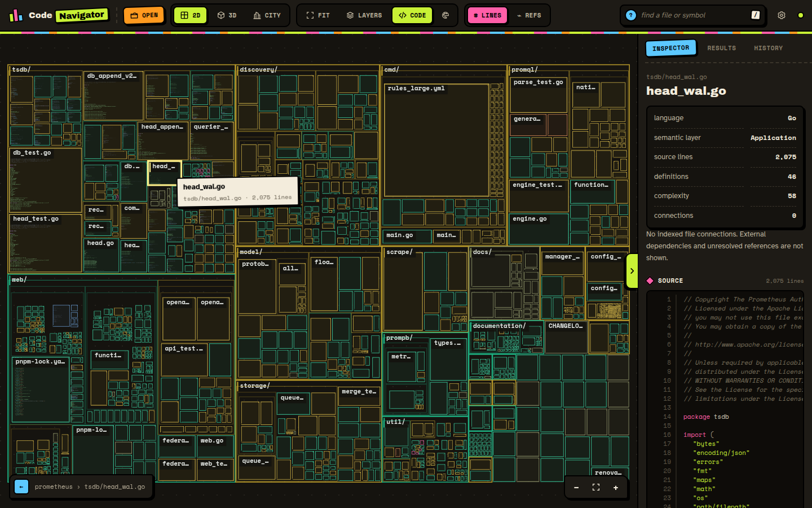This screenshot has width=812, height=508.
Task: Switch to the INSPECTOR tab
Action: click(x=670, y=48)
